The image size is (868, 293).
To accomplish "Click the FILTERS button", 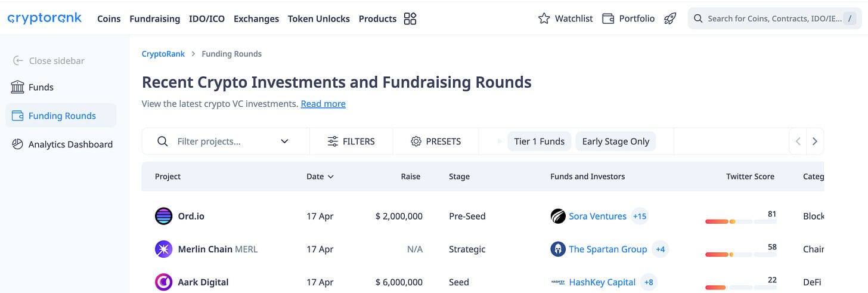I will coord(351,141).
